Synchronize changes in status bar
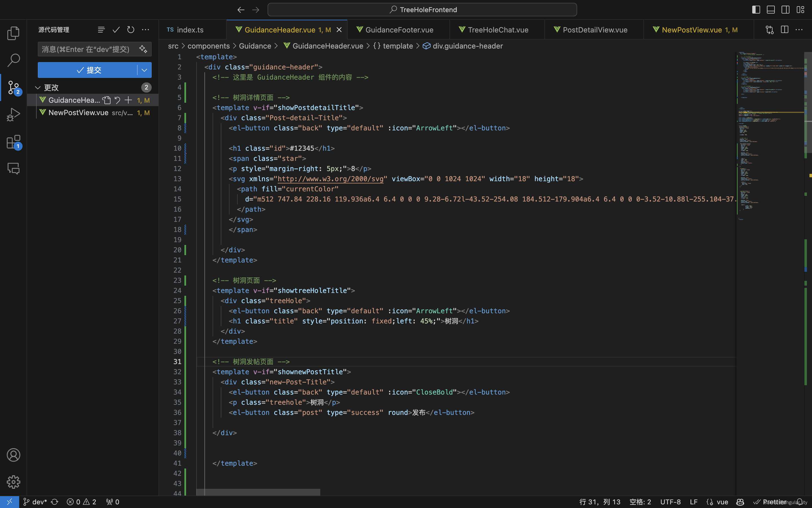The height and width of the screenshot is (508, 812). coord(54,502)
